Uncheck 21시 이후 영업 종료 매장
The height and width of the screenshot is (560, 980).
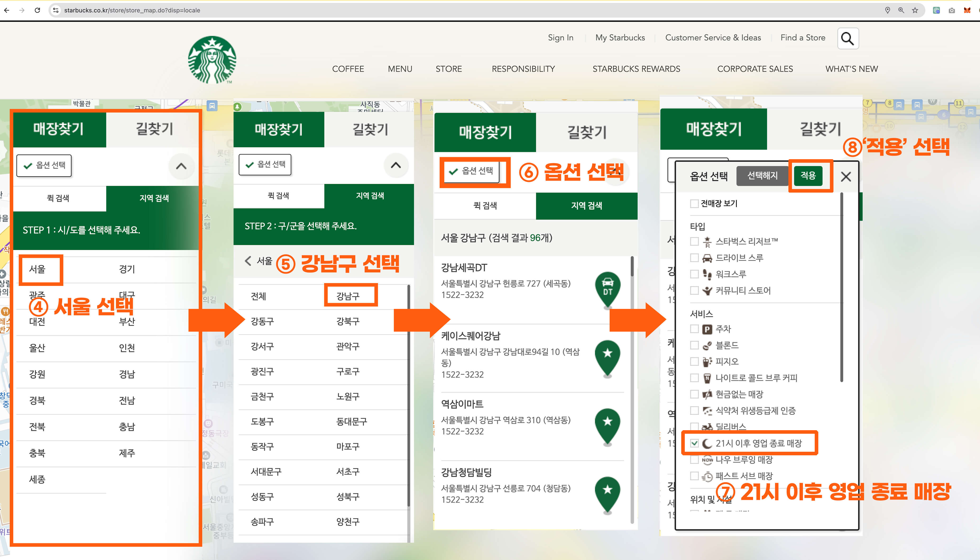(x=694, y=443)
